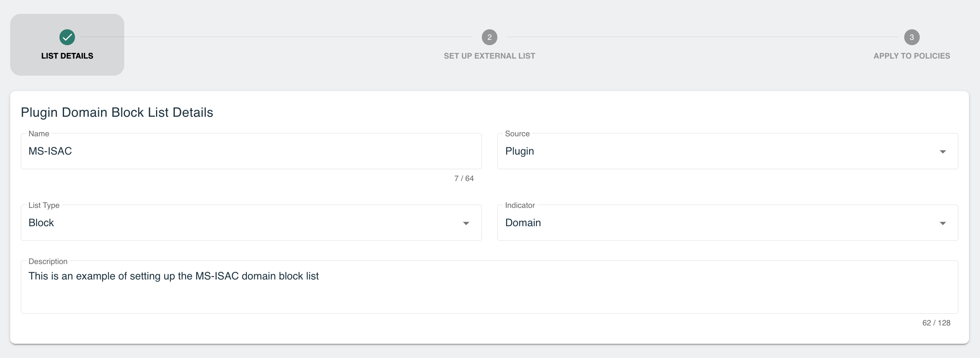The width and height of the screenshot is (980, 358).
Task: Go to APPLY TO POLICIES step
Action: click(912, 56)
